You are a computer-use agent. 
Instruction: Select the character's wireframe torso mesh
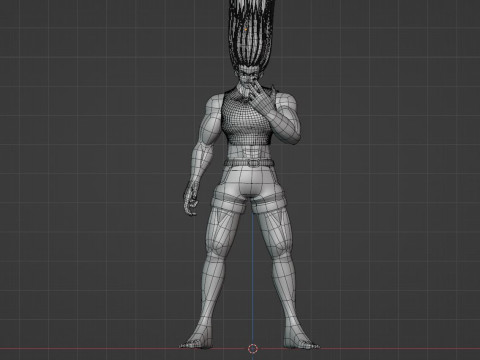(x=247, y=119)
